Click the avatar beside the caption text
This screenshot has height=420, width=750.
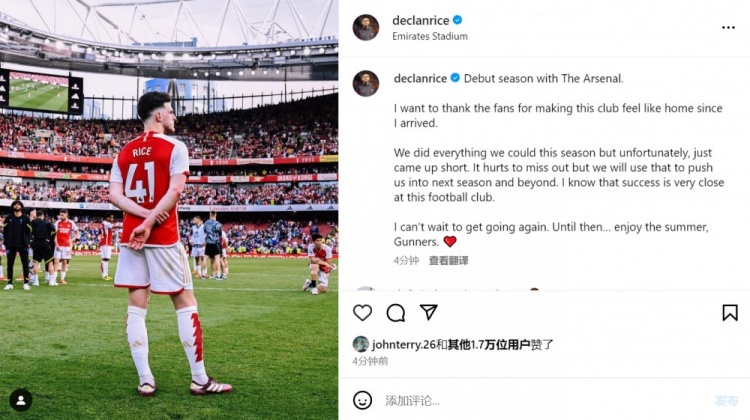coord(366,83)
